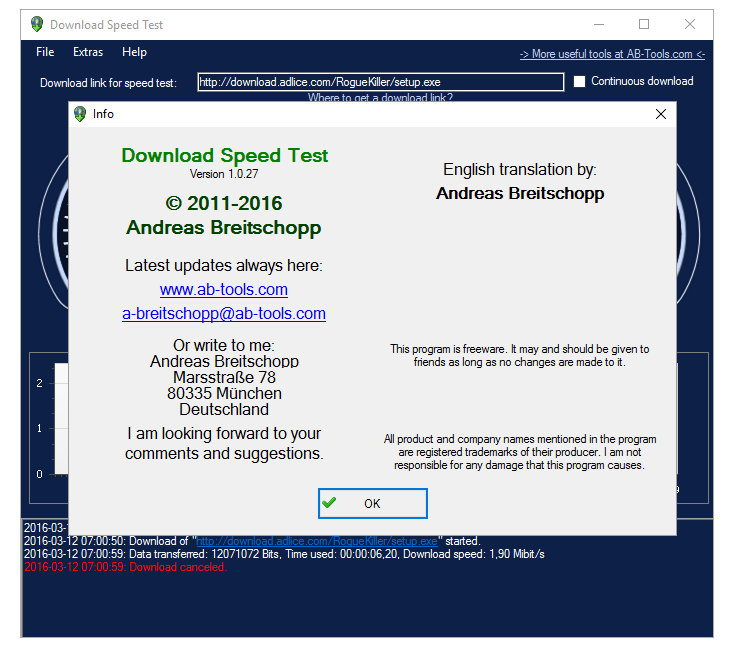
Task: Click 'More useful tools at AB-Tools.com' link
Action: [612, 54]
